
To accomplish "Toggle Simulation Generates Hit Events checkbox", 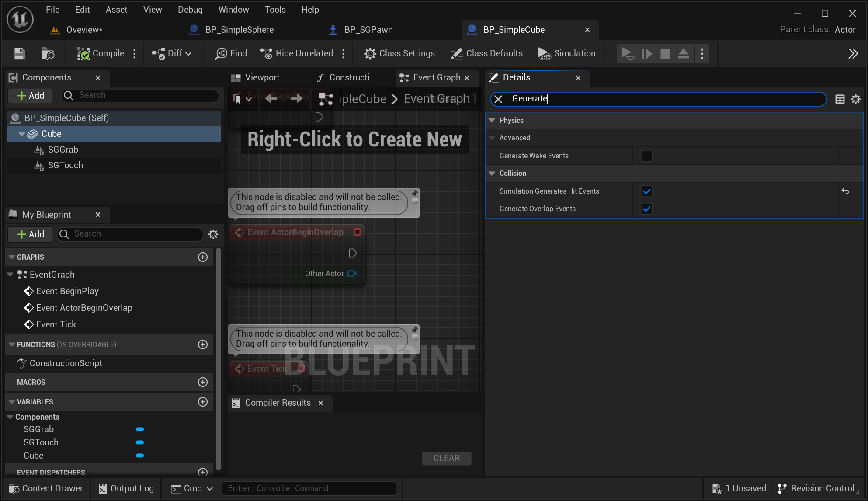I will 646,191.
